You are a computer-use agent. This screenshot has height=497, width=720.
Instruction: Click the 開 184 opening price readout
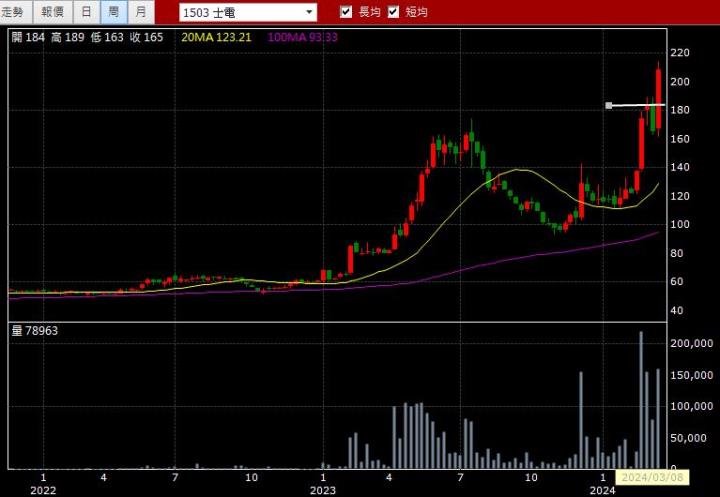[x=27, y=36]
